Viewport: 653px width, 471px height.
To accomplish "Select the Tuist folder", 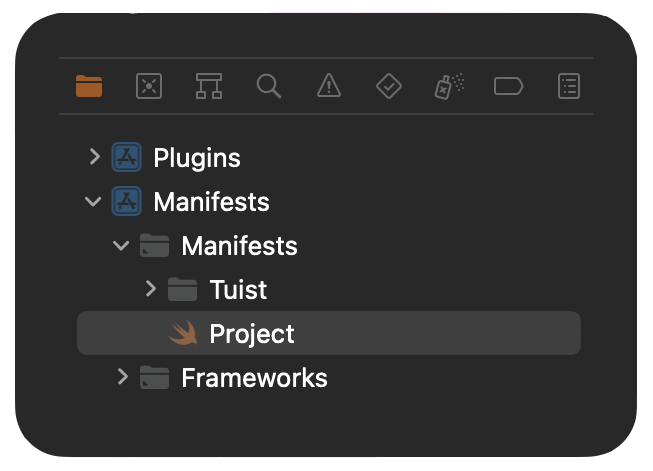I will click(238, 290).
